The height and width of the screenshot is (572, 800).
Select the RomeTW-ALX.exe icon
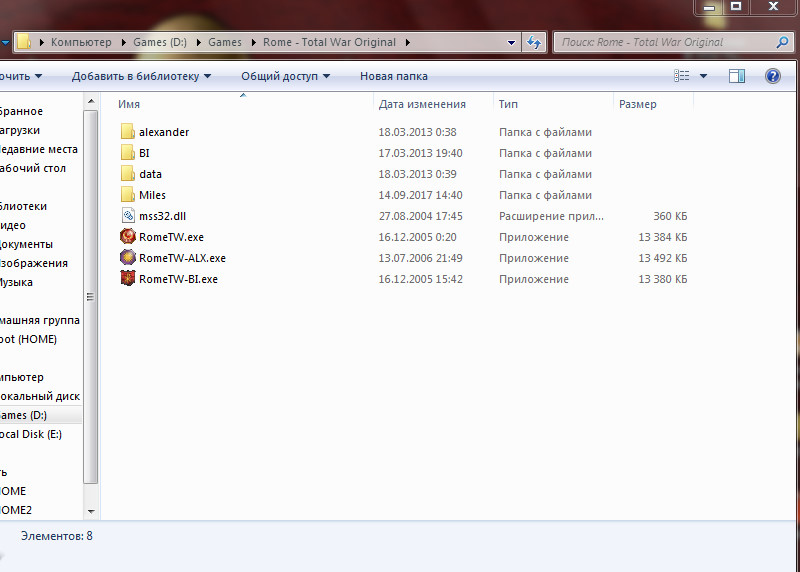127,258
